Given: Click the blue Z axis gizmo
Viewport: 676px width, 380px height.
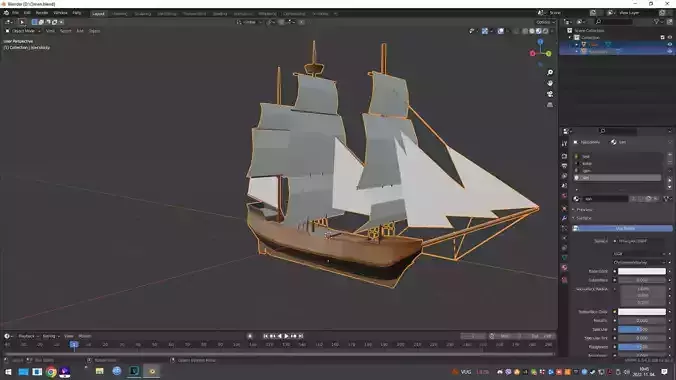Looking at the screenshot, I should [540, 42].
